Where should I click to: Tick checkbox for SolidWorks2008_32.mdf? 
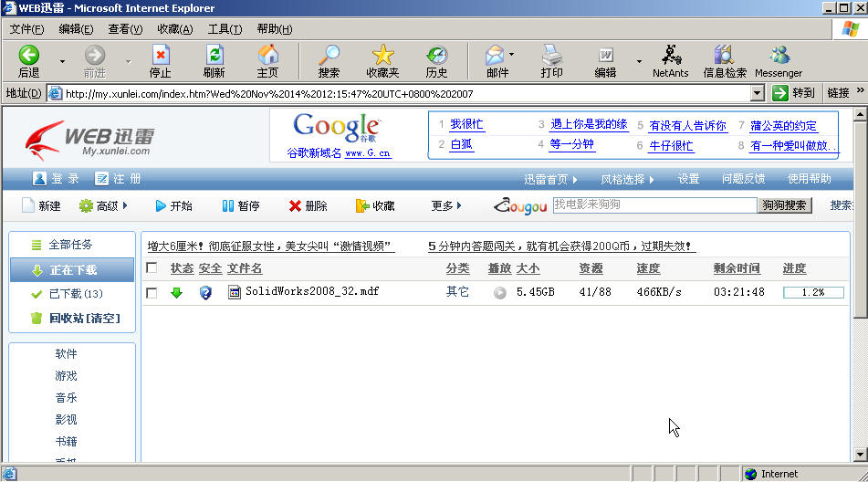(152, 293)
